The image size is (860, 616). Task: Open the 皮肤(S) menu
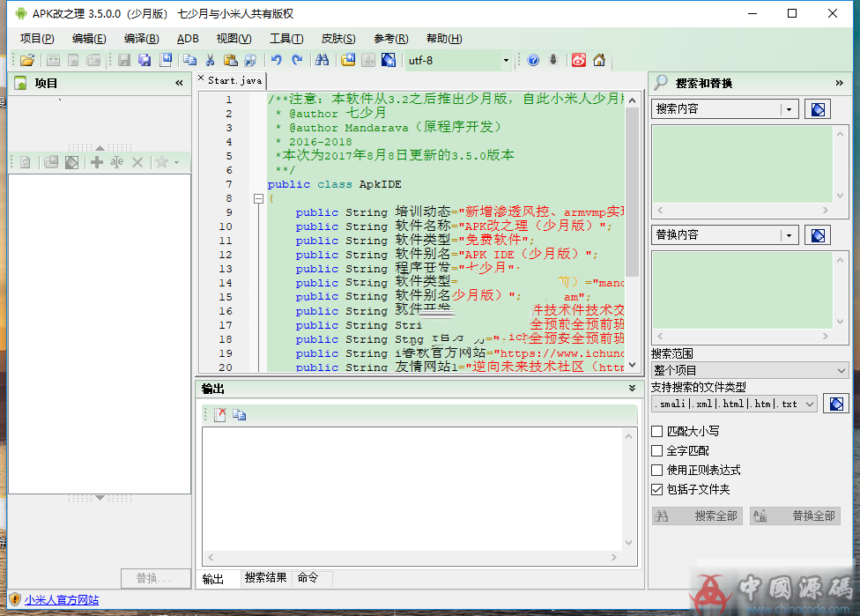click(337, 39)
